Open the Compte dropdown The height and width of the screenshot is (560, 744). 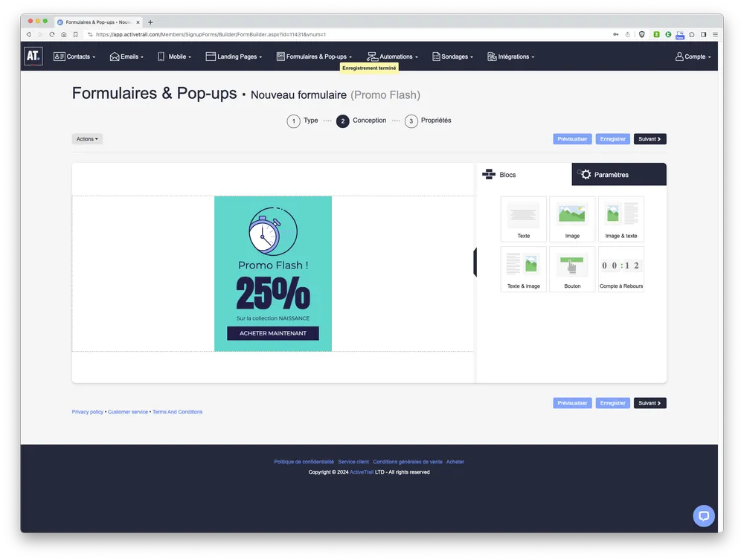pyautogui.click(x=693, y=56)
